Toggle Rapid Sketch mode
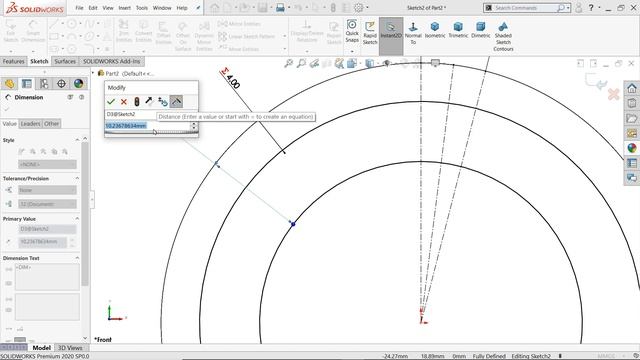Viewport: 640px width, 360px height. point(370,33)
